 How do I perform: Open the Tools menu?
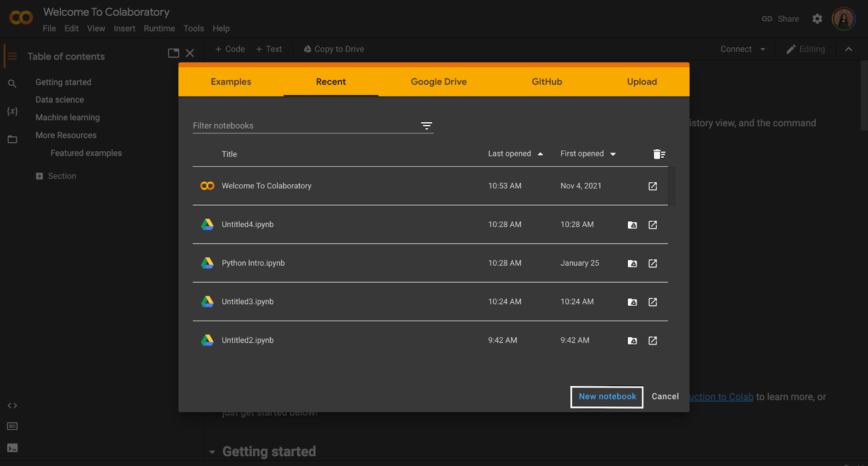click(x=194, y=29)
